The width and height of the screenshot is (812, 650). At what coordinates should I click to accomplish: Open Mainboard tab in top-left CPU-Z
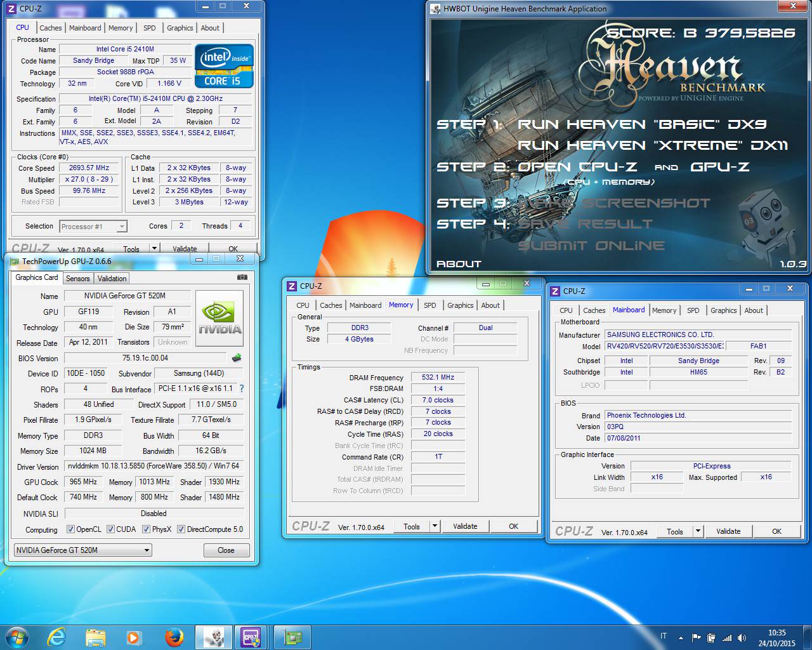point(85,28)
